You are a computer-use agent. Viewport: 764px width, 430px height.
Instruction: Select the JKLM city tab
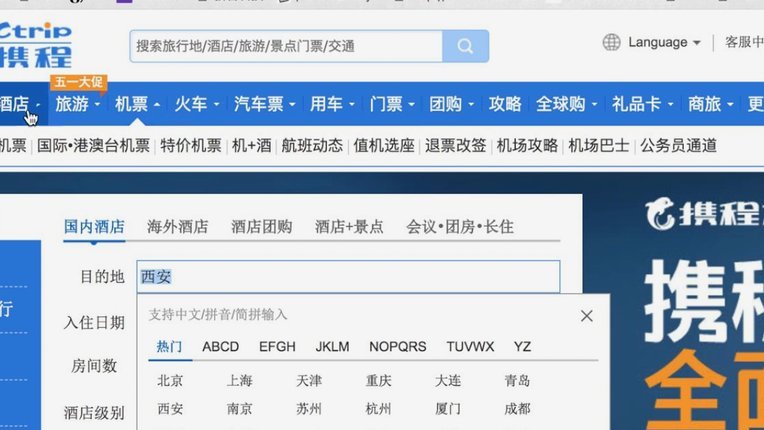332,346
